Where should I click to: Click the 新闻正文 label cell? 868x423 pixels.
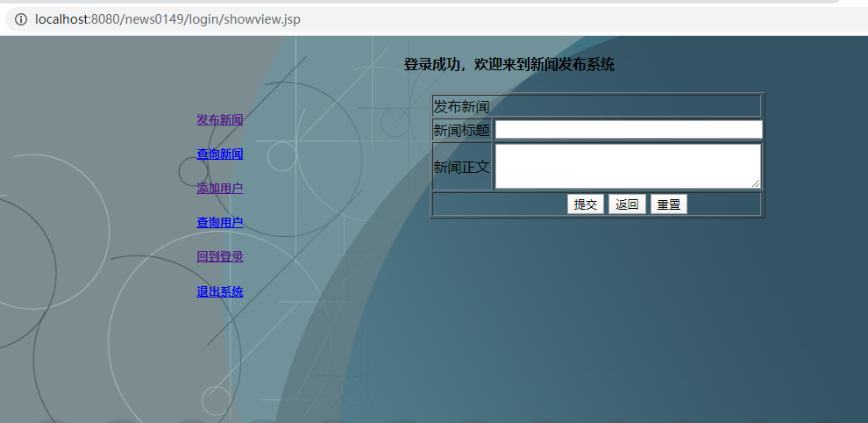[x=462, y=167]
